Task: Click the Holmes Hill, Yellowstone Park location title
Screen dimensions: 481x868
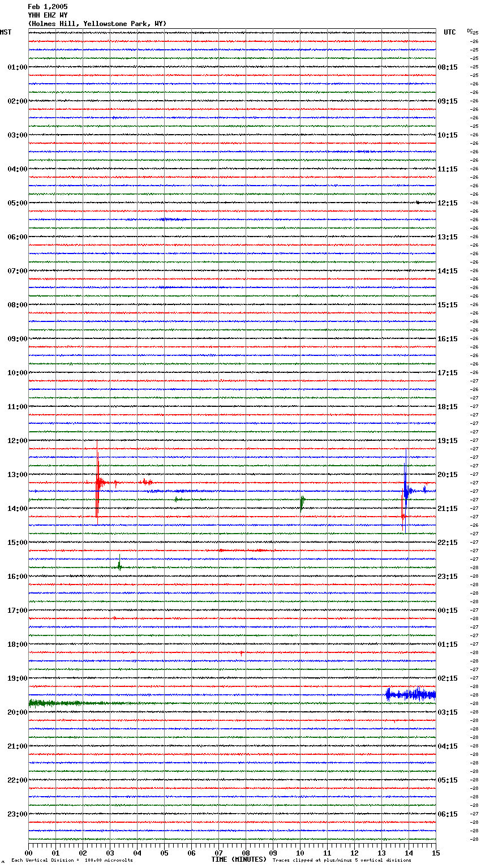Action: click(97, 24)
